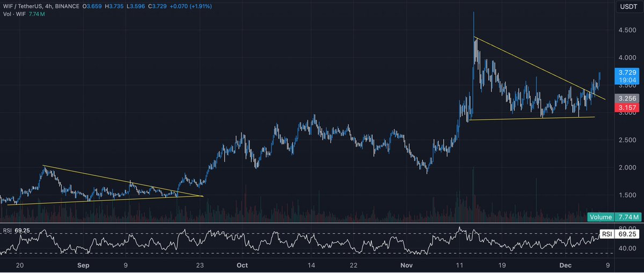Click the green Volume axis label
The height and width of the screenshot is (273, 644).
(x=601, y=217)
